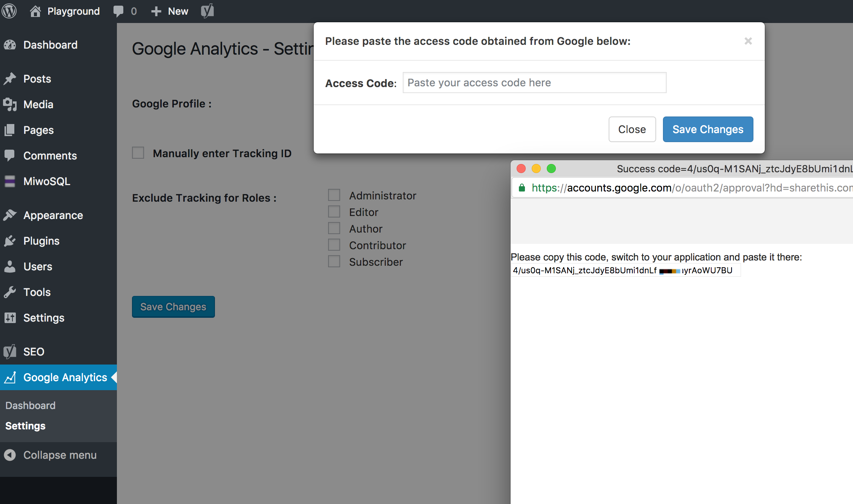Viewport: 853px width, 504px height.
Task: Click the Save Changes button in modal
Action: pos(708,129)
